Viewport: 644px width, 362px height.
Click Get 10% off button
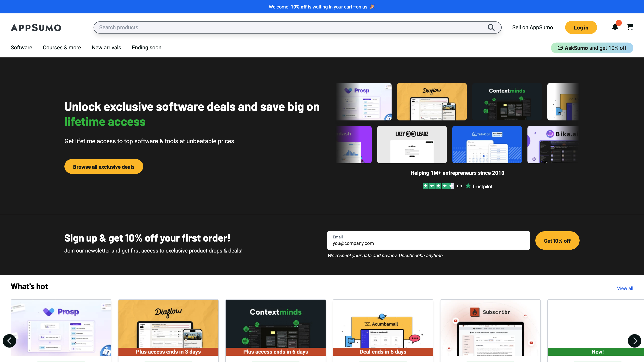(557, 241)
